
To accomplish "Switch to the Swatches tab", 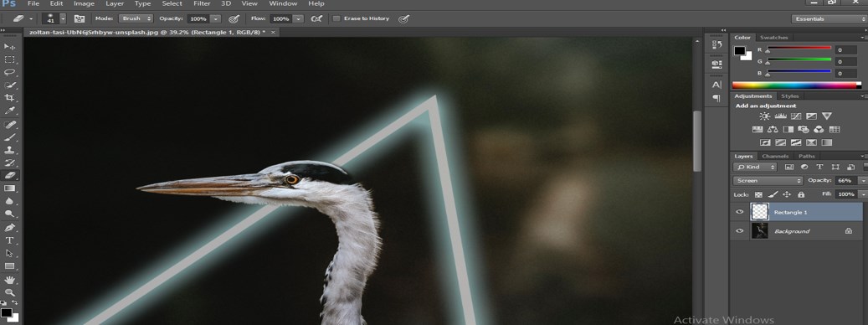I will pos(774,38).
